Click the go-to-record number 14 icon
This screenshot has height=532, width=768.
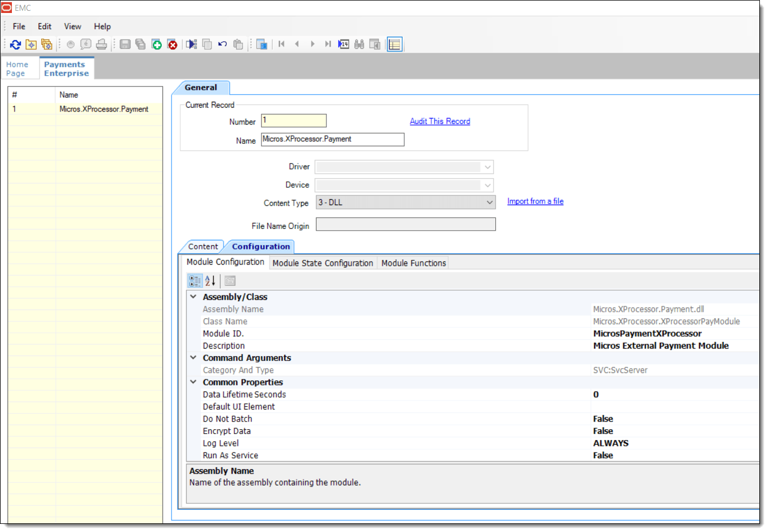[x=344, y=44]
